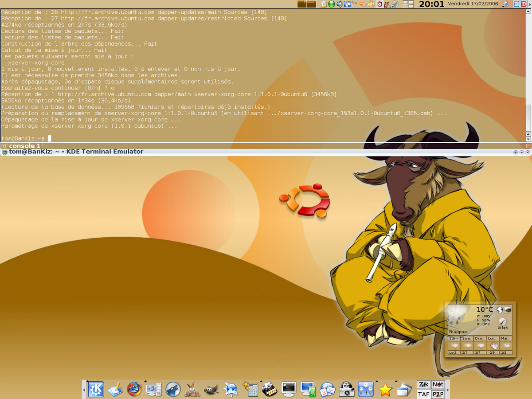
Task: Click the 'Souhaitez-vous continuer [O/n] ? o' line
Action: [58, 88]
